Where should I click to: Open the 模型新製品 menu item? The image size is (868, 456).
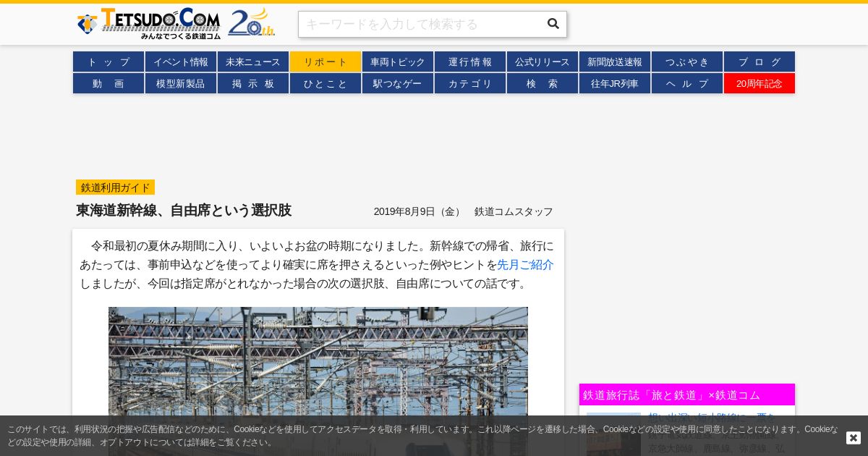[x=181, y=83]
